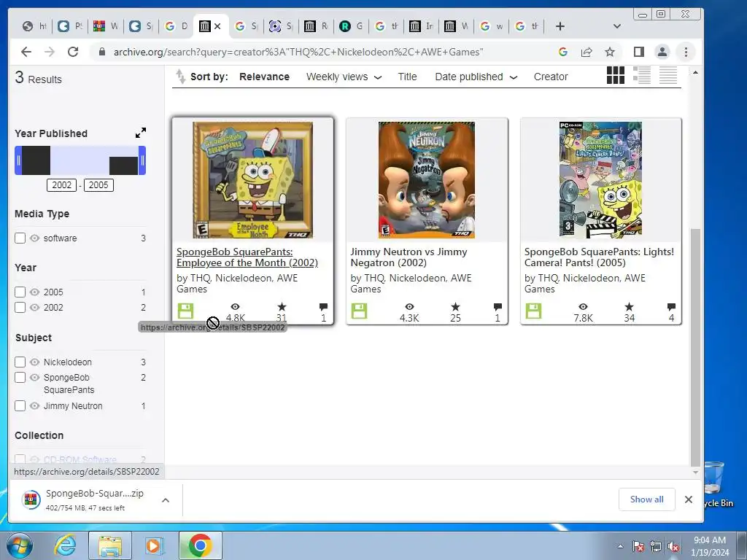Open Jimmy Neutron vs Jimmy Negatron title

(409, 257)
